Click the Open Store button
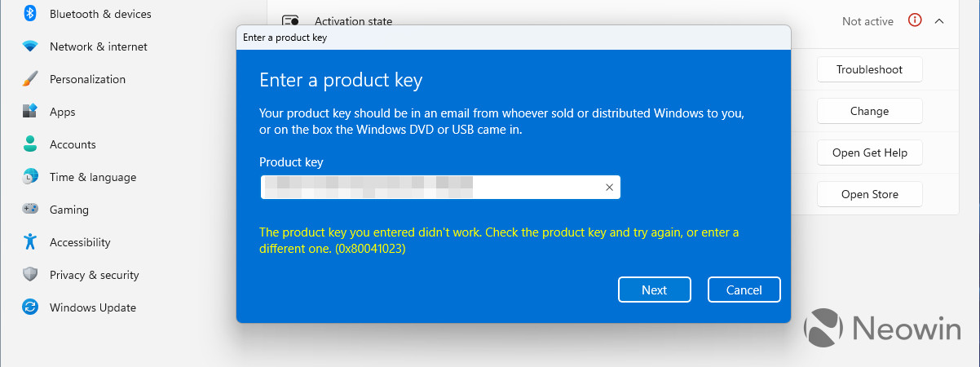The height and width of the screenshot is (367, 980). coord(869,194)
